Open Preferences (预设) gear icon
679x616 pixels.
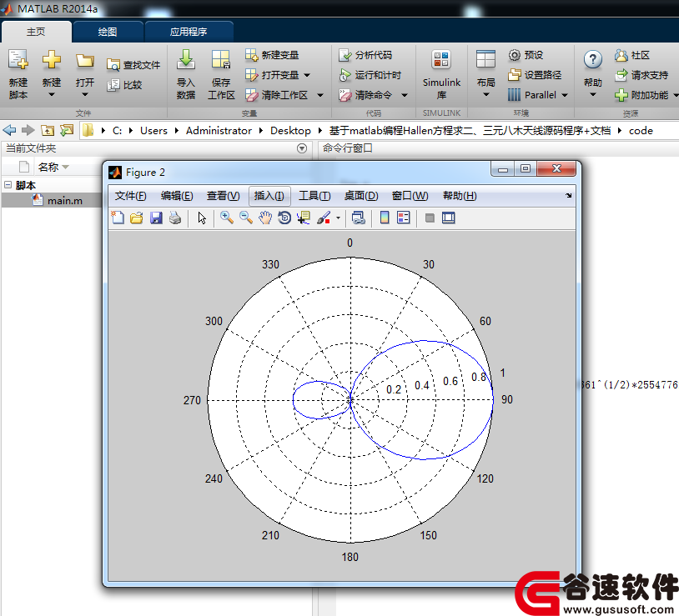[514, 55]
